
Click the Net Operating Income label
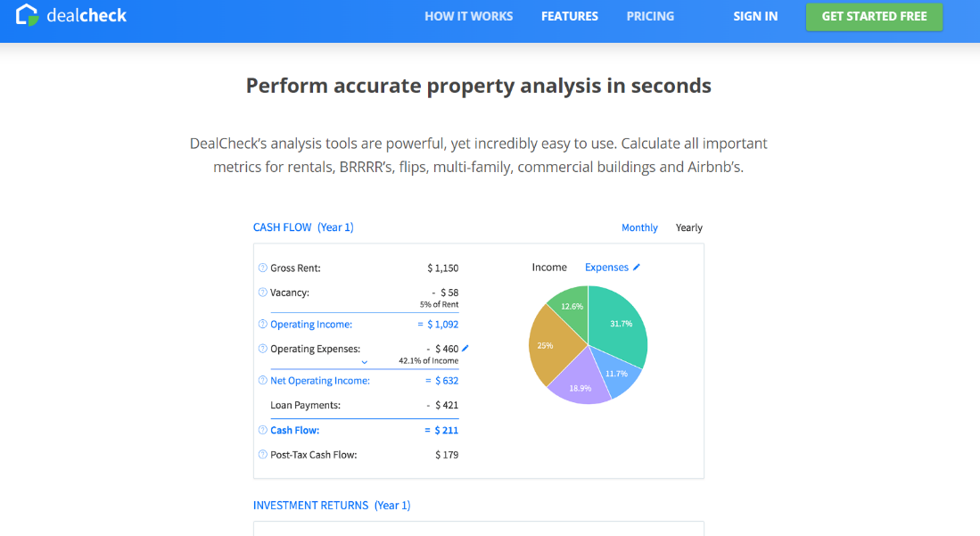click(319, 380)
